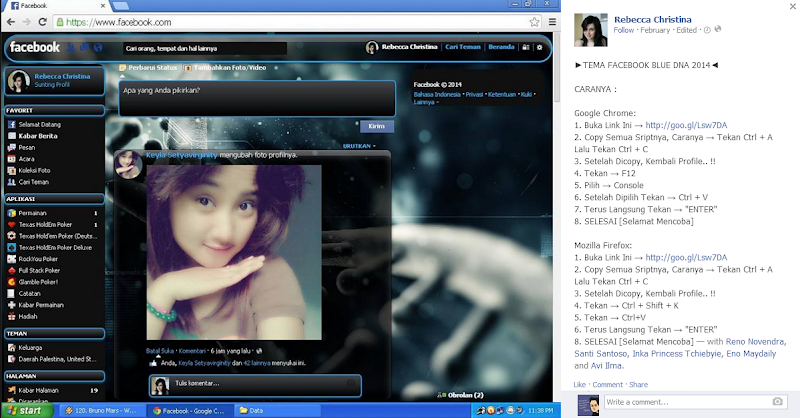
Task: Click the Apa yang Anda pikirkan box
Action: point(257,98)
